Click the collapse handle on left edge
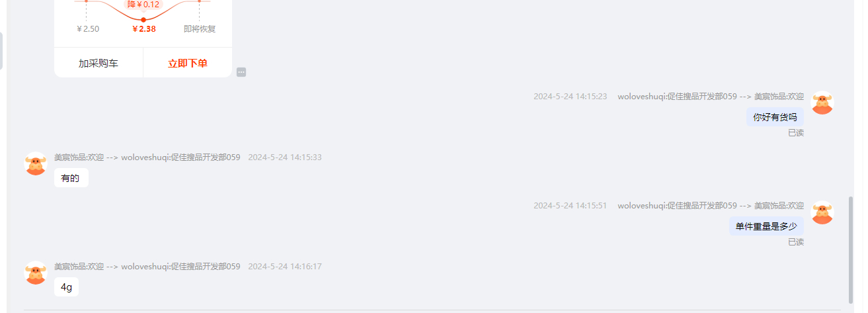The image size is (868, 313). pyautogui.click(x=1, y=51)
